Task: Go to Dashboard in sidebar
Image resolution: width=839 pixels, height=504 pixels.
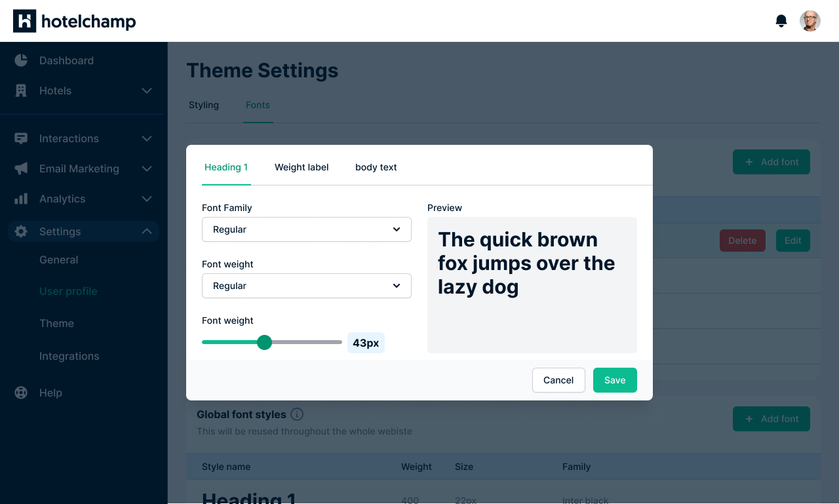Action: coord(66,60)
